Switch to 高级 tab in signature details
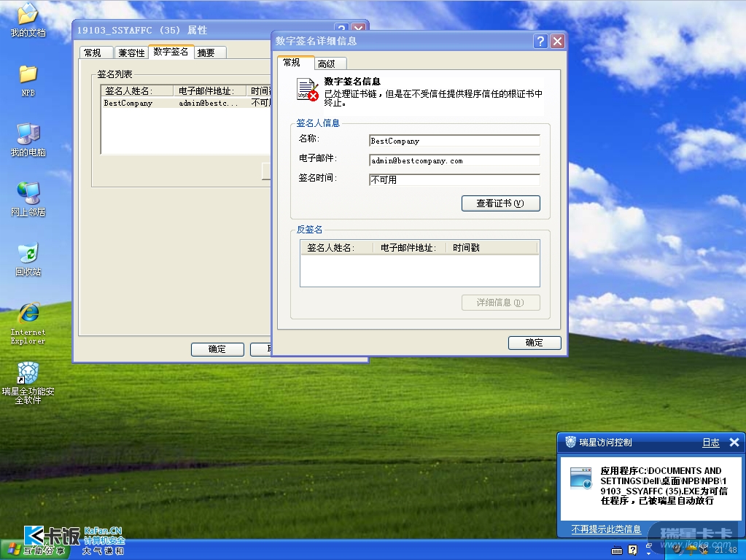This screenshot has width=746, height=560. pos(330,63)
